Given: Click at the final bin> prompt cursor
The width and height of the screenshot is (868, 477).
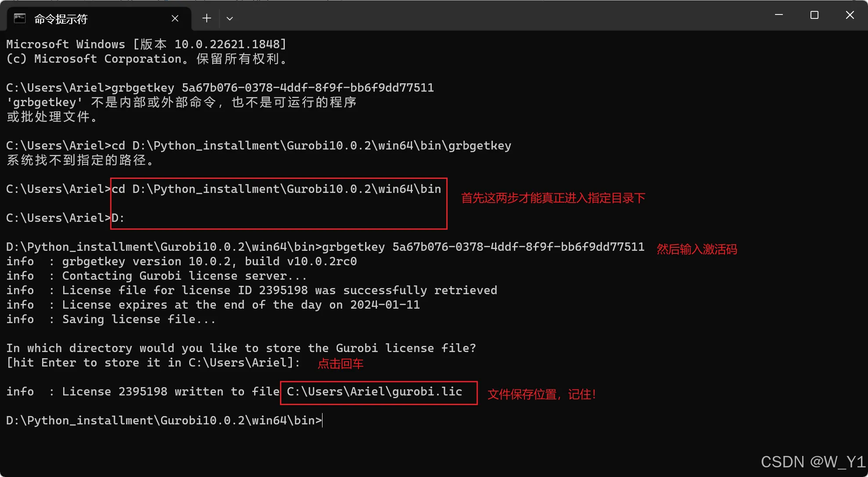Looking at the screenshot, I should tap(323, 420).
